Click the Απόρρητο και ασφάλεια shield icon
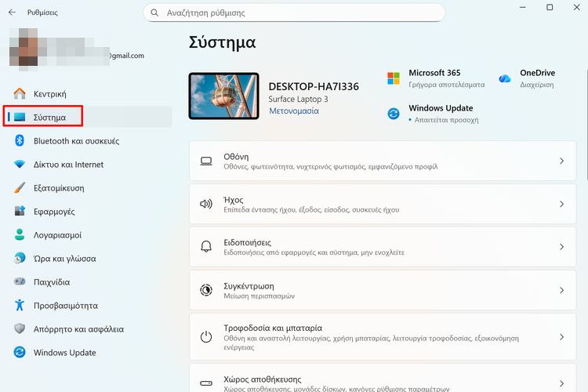The image size is (588, 392). (x=20, y=329)
